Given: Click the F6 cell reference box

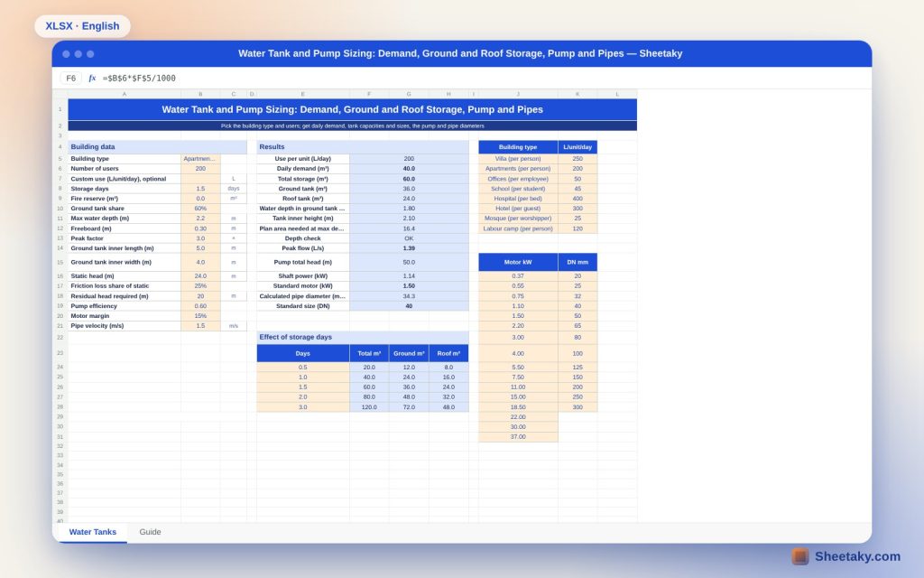Looking at the screenshot, I should click(x=70, y=78).
